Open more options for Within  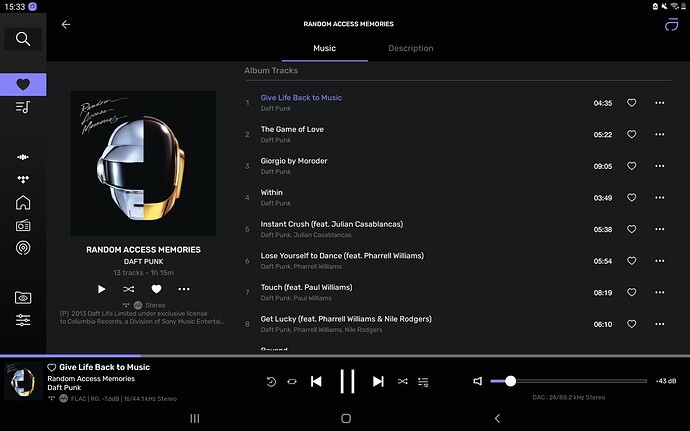pos(659,198)
